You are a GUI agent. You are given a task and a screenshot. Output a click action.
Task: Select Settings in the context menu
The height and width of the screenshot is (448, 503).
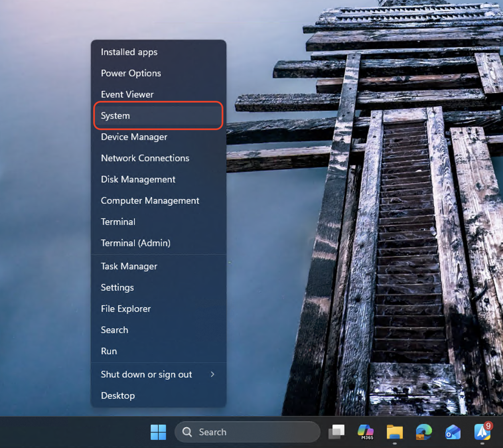point(159,288)
